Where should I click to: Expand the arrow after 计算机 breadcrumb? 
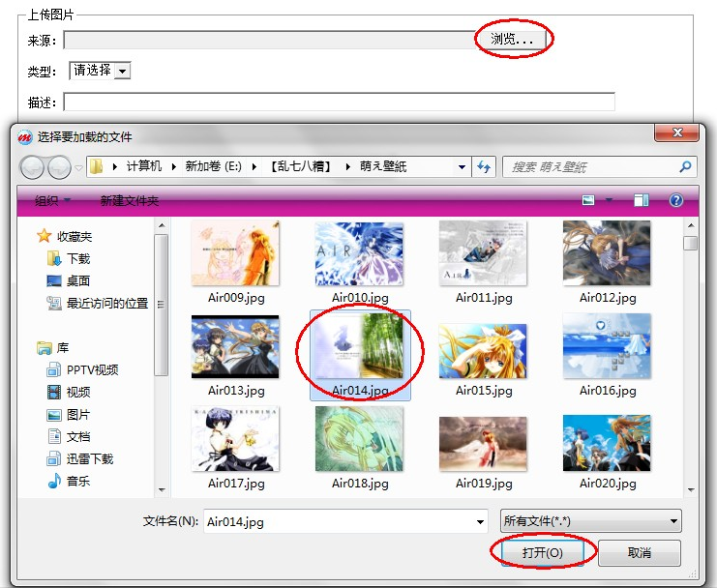click(x=173, y=166)
